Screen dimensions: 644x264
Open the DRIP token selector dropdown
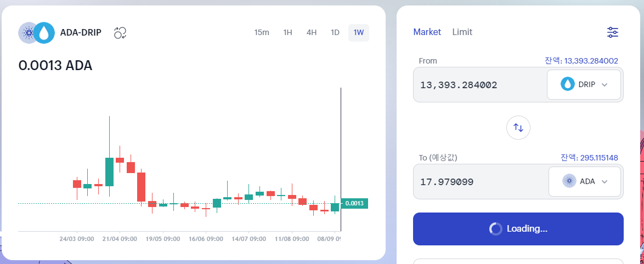tap(584, 84)
